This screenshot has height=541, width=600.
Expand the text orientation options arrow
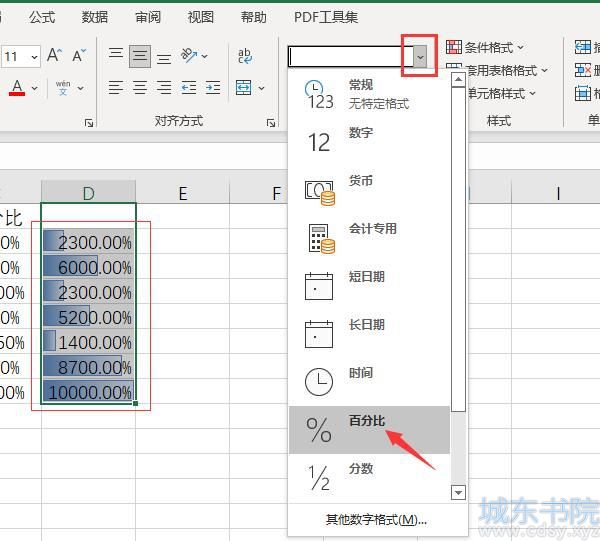click(x=205, y=57)
